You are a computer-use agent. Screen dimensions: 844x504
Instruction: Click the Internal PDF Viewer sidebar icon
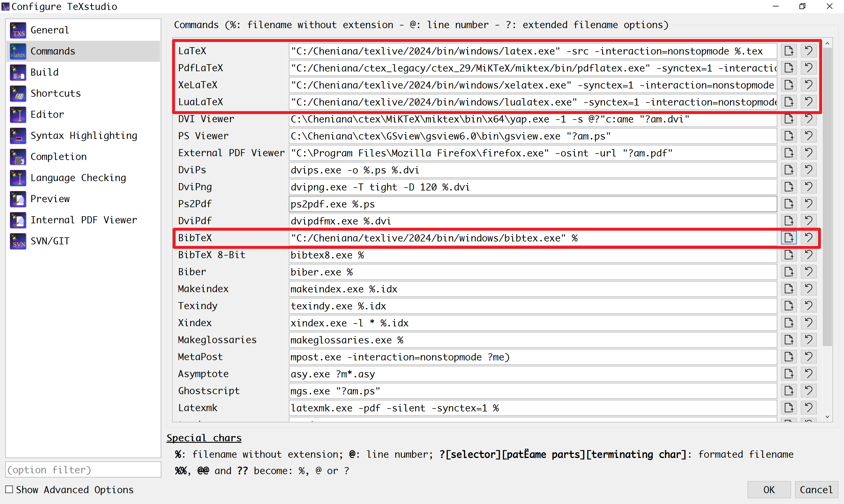click(x=18, y=220)
